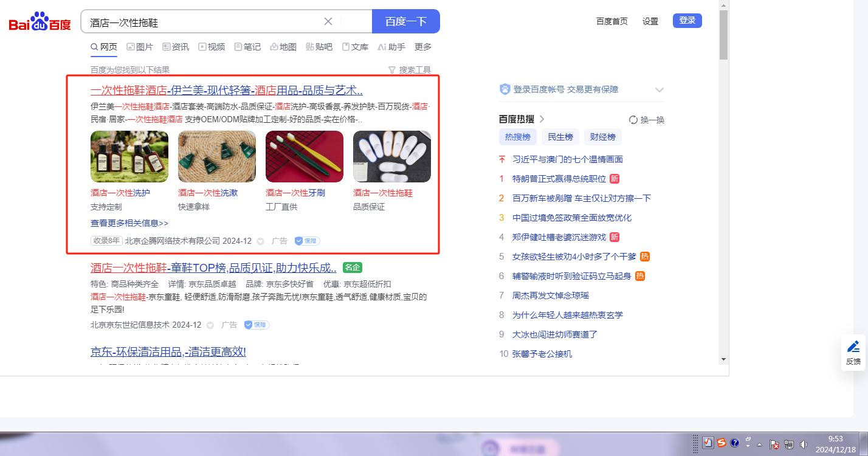Click the Baidu logo
The width and height of the screenshot is (868, 456).
click(40, 22)
